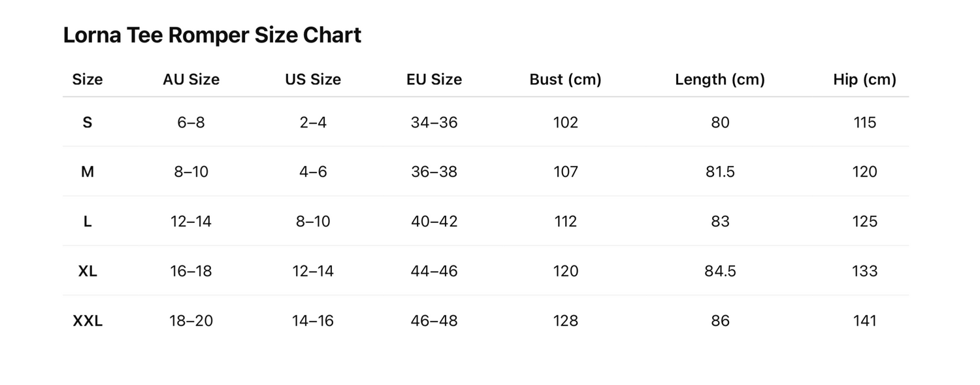
Task: Select the hip value 141 cell
Action: pyautogui.click(x=865, y=321)
